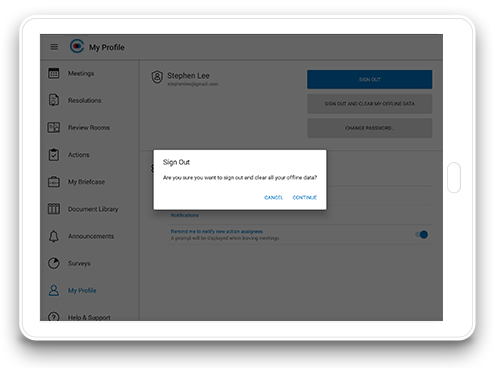Click the Document Library icon
Viewport: 495px width, 368px height.
(x=54, y=209)
